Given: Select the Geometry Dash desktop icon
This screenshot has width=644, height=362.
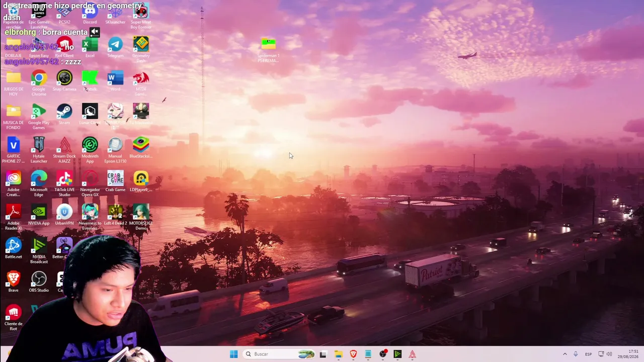Looking at the screenshot, I should [141, 49].
